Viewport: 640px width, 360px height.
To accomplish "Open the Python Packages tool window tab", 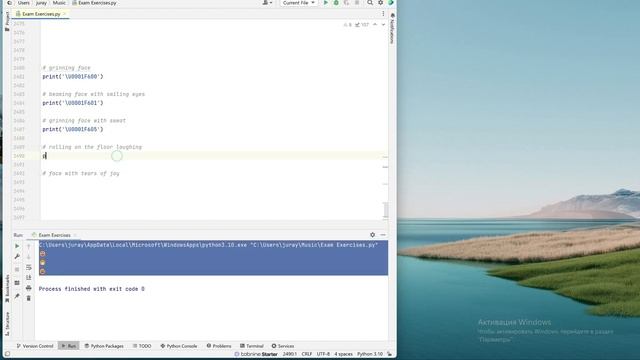I will click(x=104, y=346).
